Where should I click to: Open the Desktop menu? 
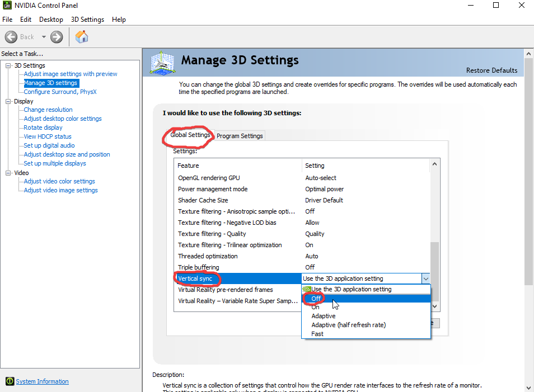pos(51,20)
